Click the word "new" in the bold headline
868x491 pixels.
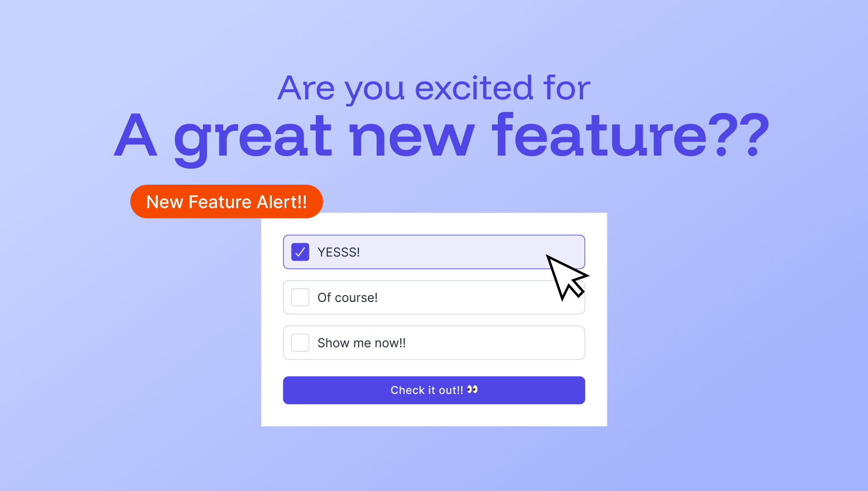click(x=412, y=137)
